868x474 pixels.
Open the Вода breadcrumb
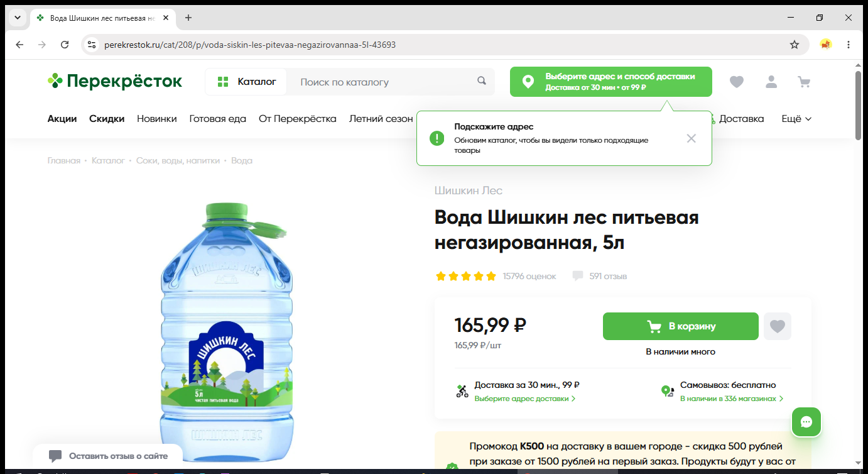(x=242, y=161)
